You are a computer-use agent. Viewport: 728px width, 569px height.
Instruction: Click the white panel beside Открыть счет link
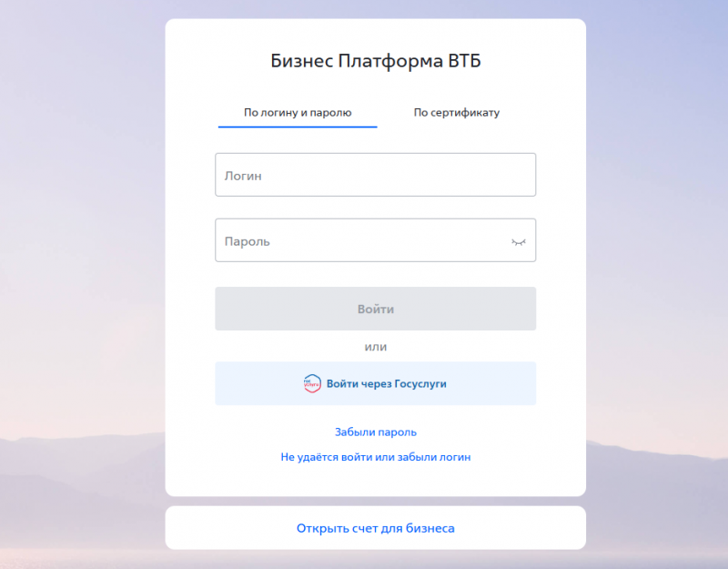click(x=528, y=528)
